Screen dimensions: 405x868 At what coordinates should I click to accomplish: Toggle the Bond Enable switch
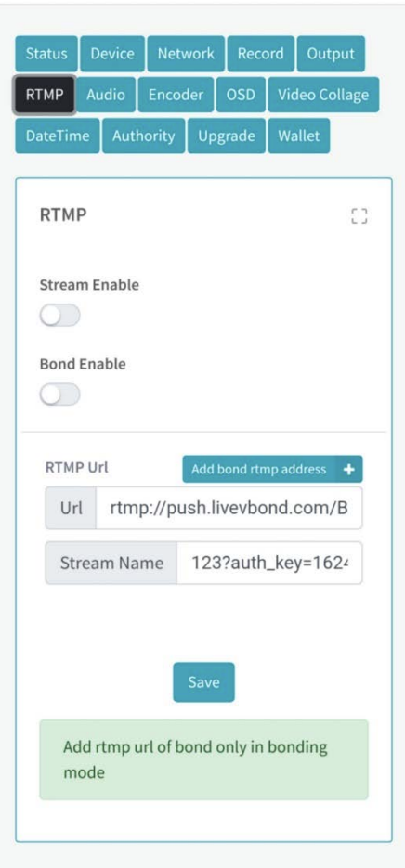(x=59, y=395)
